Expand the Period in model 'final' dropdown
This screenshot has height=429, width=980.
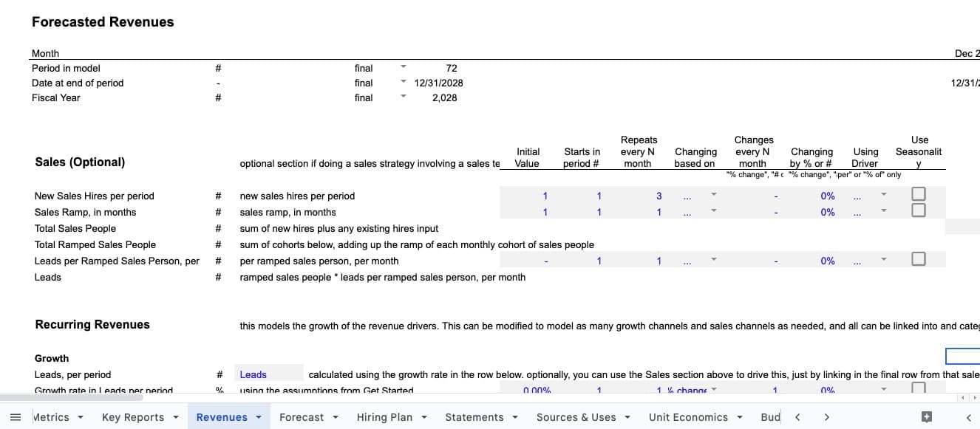pos(404,67)
